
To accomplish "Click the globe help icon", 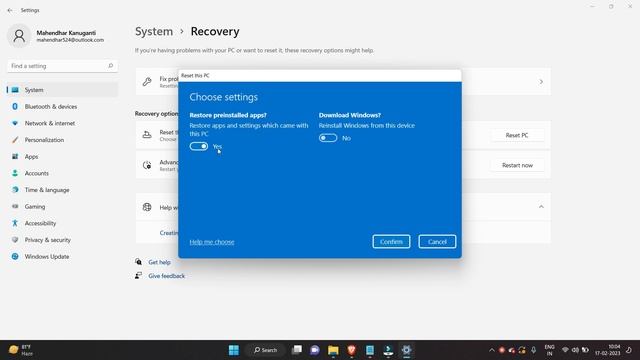I will 147,207.
